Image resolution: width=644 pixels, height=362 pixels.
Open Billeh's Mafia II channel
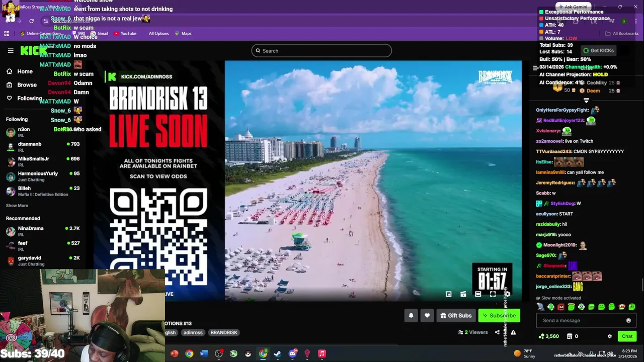click(43, 191)
